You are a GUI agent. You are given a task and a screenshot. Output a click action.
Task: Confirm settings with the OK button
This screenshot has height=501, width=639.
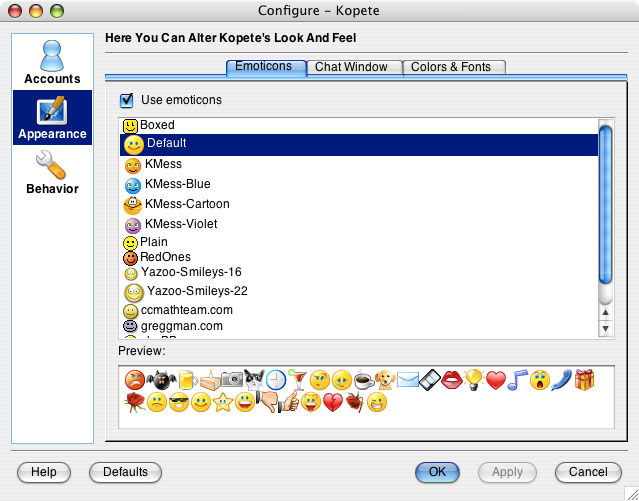437,472
